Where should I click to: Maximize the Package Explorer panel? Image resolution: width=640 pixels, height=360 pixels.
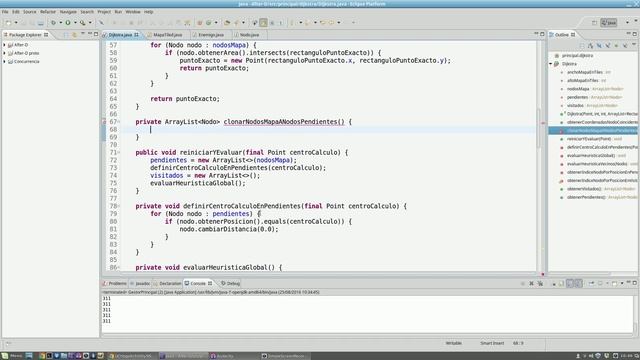96,34
